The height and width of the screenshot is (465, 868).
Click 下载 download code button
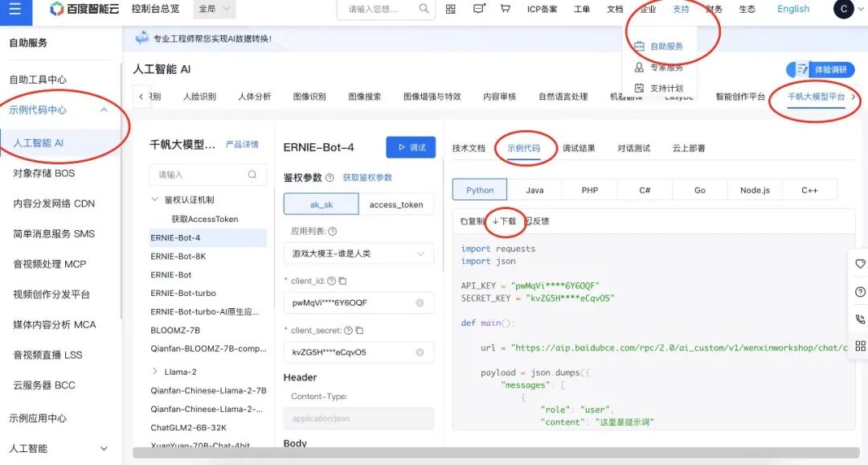(504, 221)
